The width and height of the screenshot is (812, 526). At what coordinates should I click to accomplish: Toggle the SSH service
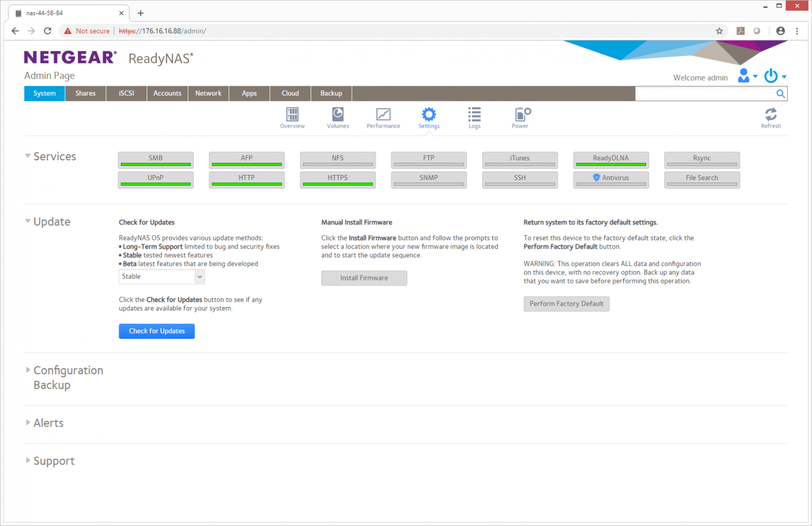(520, 180)
